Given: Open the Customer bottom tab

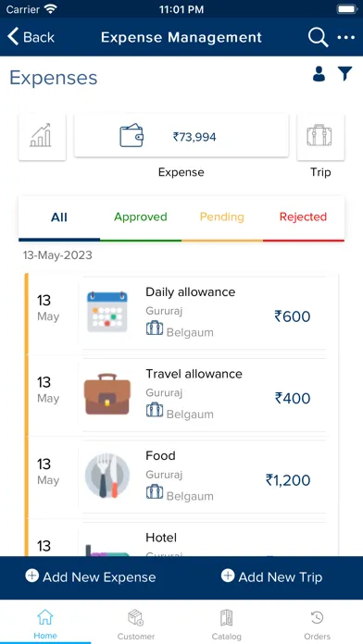Looking at the screenshot, I should point(136,625).
